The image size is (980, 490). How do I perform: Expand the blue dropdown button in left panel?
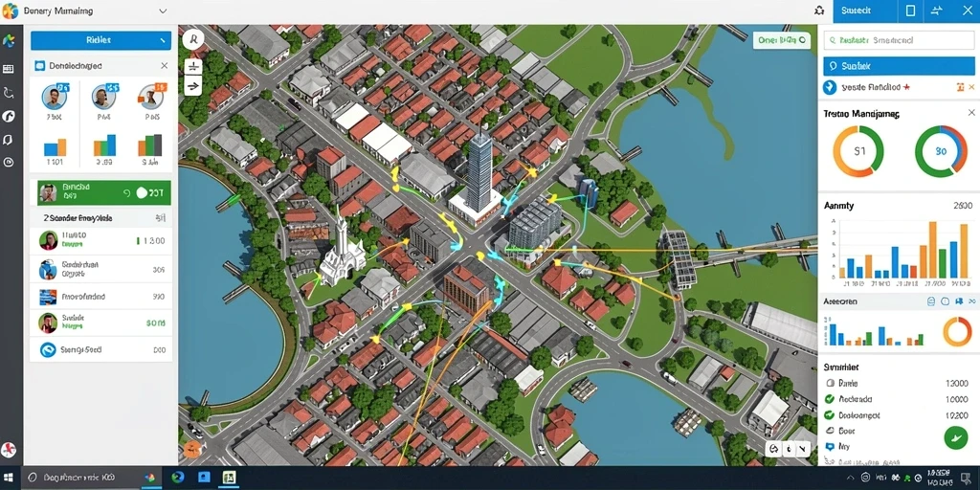point(100,40)
